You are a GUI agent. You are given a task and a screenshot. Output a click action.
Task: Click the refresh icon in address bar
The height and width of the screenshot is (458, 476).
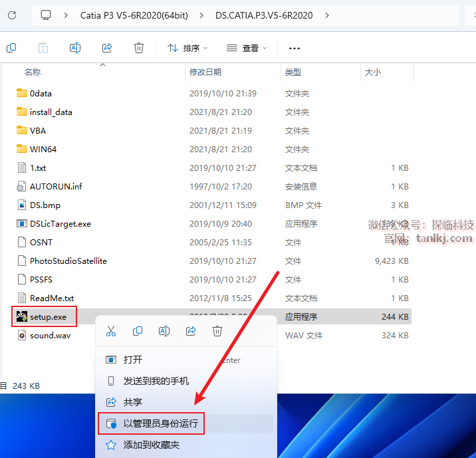click(12, 15)
